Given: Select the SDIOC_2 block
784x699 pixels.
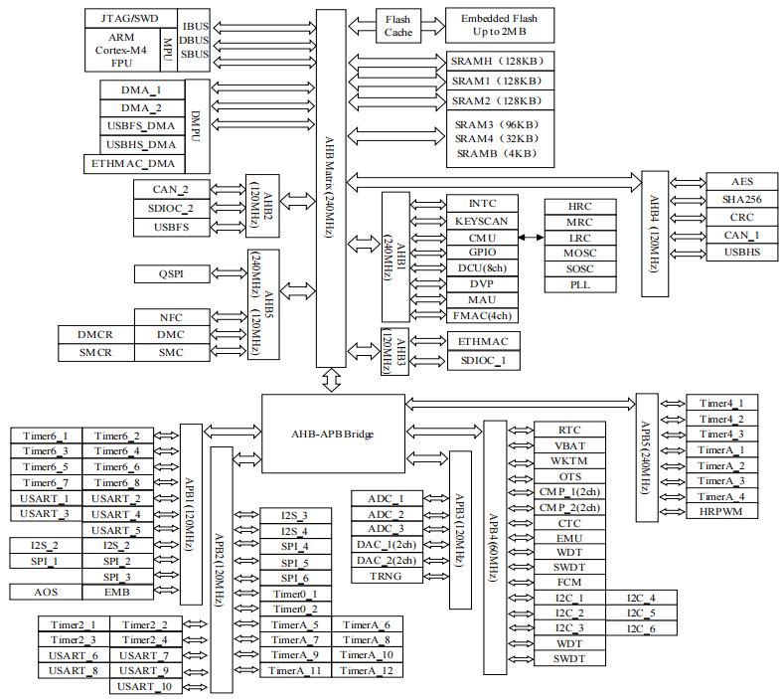Looking at the screenshot, I should (x=172, y=208).
